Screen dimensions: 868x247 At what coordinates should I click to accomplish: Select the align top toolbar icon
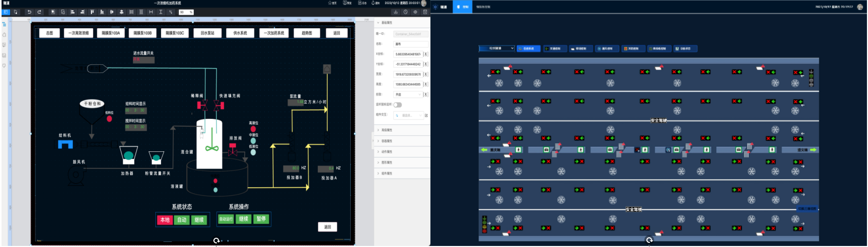point(93,12)
